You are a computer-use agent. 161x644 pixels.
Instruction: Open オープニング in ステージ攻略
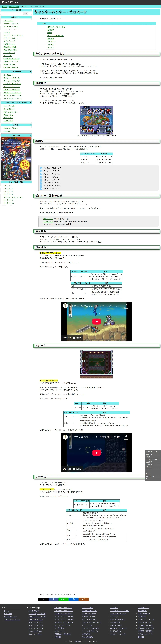click(x=8, y=75)
